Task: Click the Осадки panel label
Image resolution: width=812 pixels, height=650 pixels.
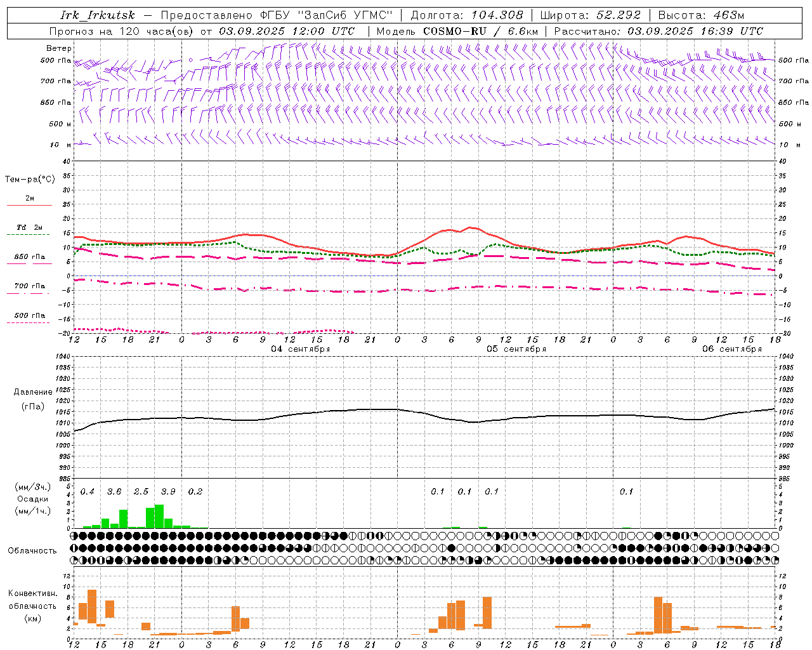Action: (32, 499)
